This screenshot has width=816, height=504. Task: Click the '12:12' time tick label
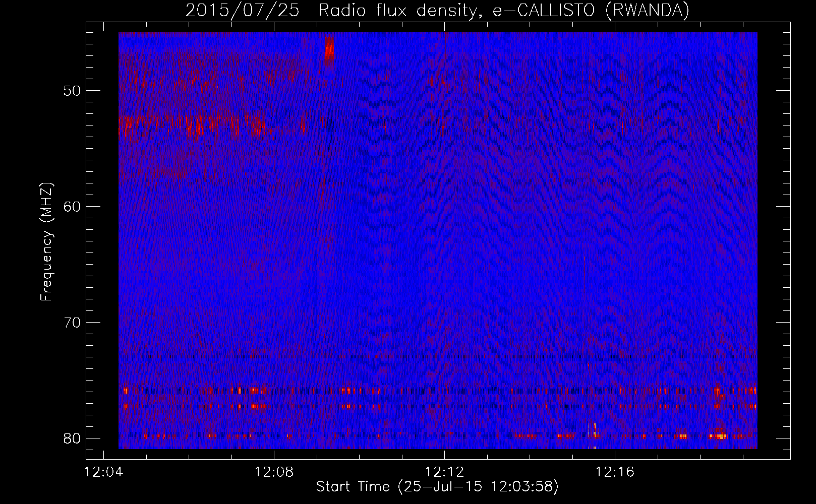pos(444,472)
